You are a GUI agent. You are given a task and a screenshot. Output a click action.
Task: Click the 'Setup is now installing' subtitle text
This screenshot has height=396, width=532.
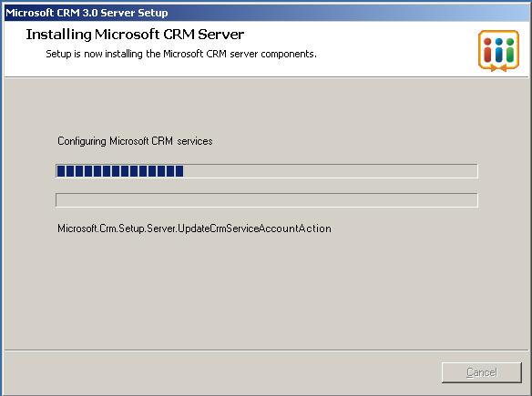coord(181,54)
